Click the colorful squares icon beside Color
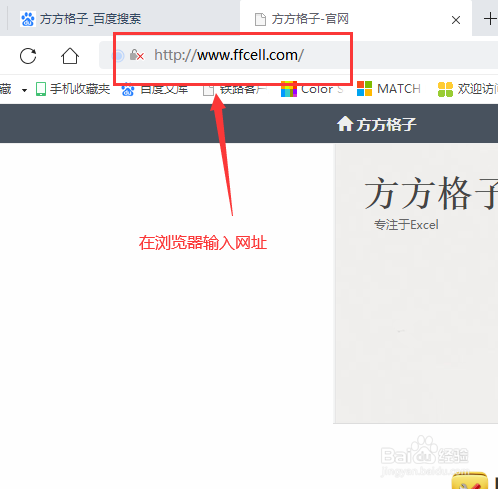 coord(289,89)
